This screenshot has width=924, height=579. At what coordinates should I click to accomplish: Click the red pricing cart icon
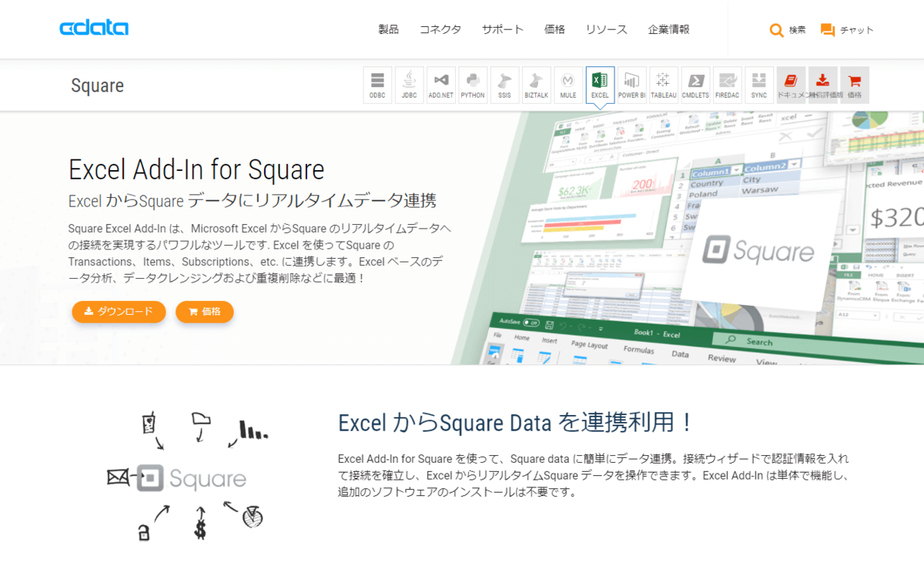(855, 85)
